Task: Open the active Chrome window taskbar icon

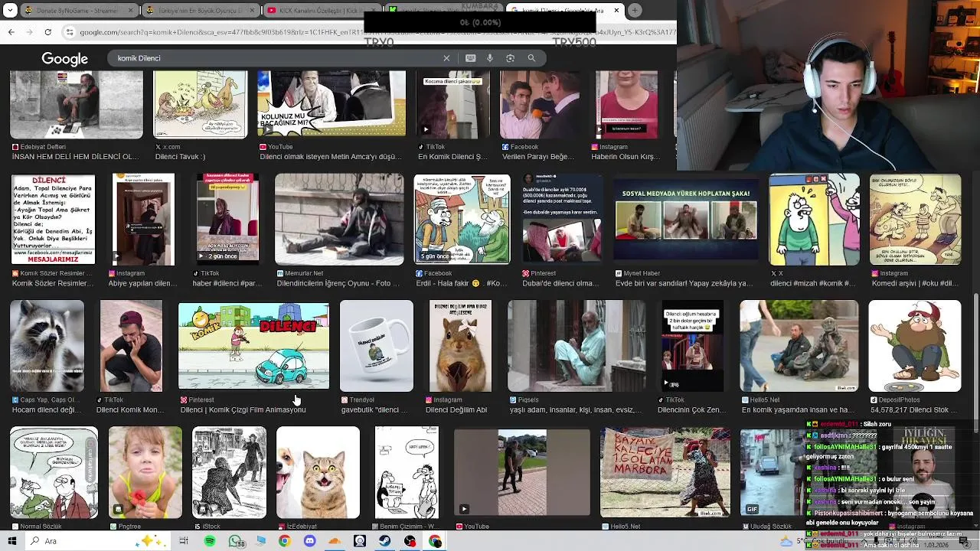Action: (435, 541)
